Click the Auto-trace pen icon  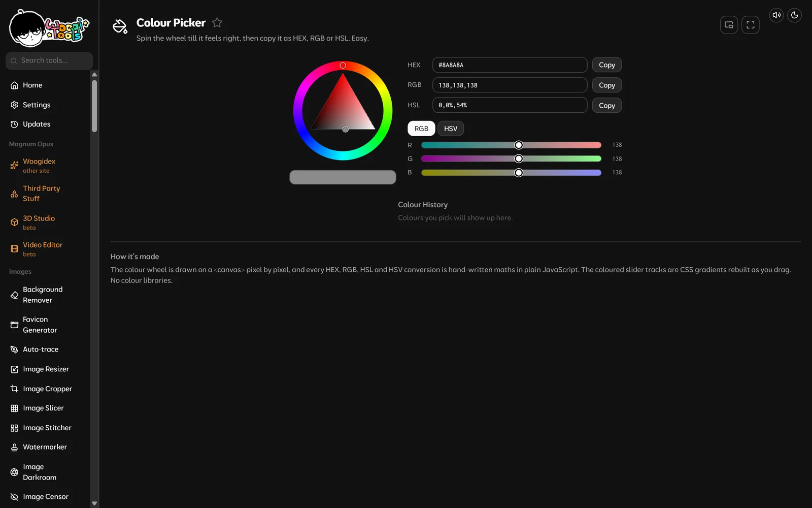pos(14,350)
